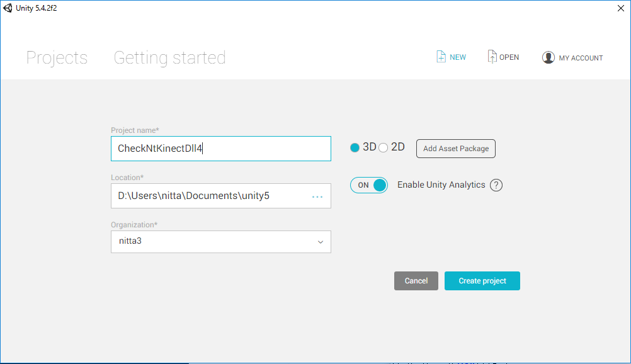This screenshot has width=631, height=364.
Task: Click the MY ACCOUNT text label
Action: [581, 58]
